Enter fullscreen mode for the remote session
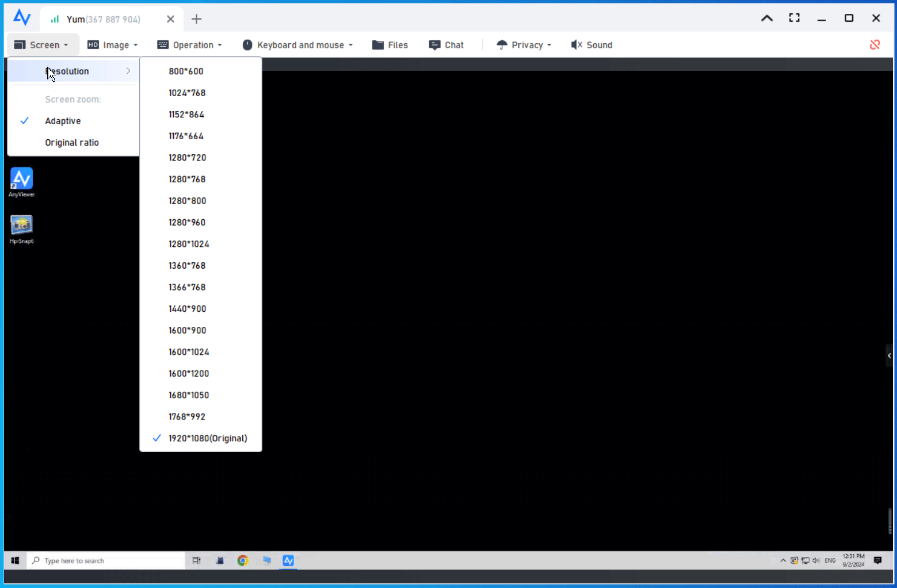 pos(794,18)
